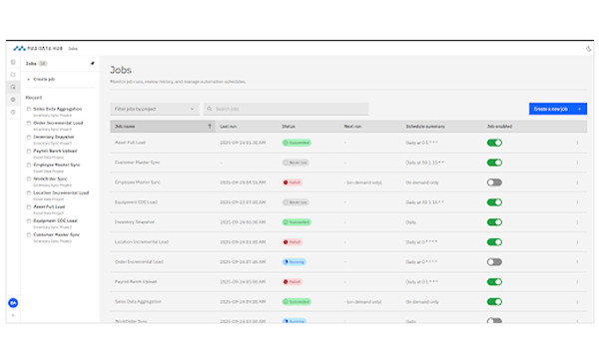Open actions menu for Order Incremental Load row
The width and height of the screenshot is (599, 364).
point(577,262)
